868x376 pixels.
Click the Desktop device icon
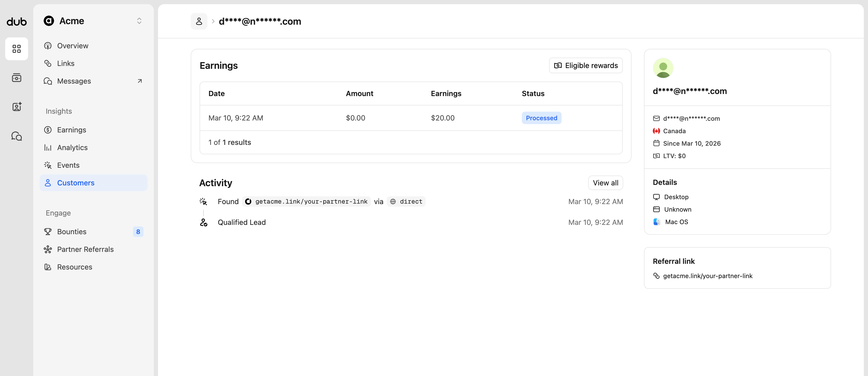click(x=656, y=197)
